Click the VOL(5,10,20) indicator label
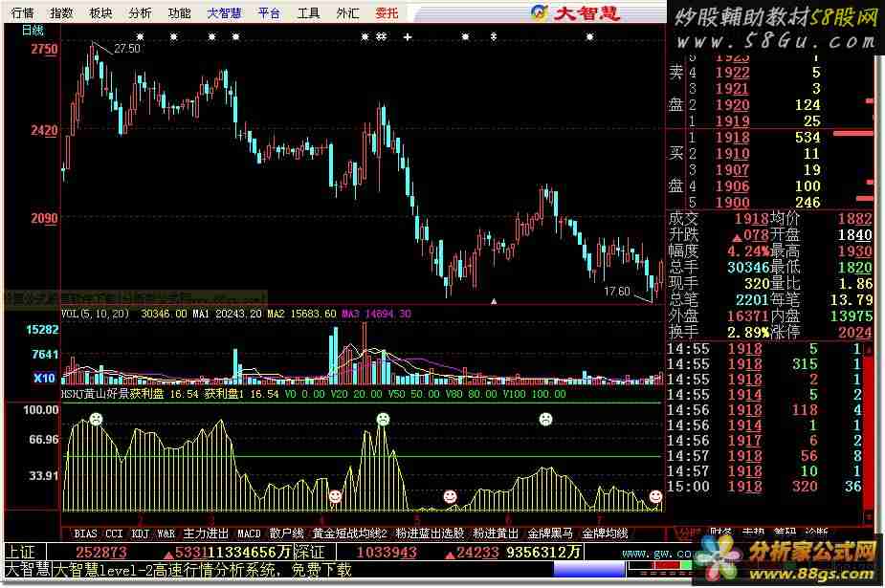Image resolution: width=885 pixels, height=588 pixels. pyautogui.click(x=96, y=314)
